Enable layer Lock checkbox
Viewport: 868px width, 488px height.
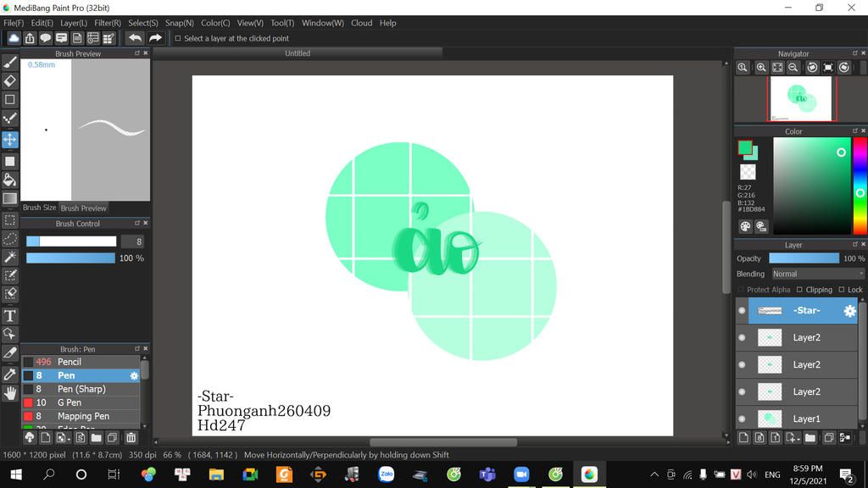pyautogui.click(x=842, y=290)
